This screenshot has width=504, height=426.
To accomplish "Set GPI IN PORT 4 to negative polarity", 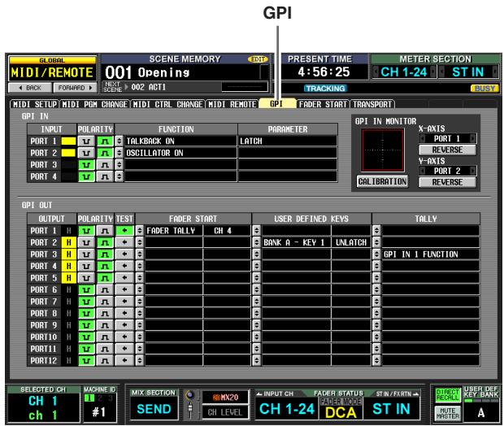I will click(x=86, y=176).
